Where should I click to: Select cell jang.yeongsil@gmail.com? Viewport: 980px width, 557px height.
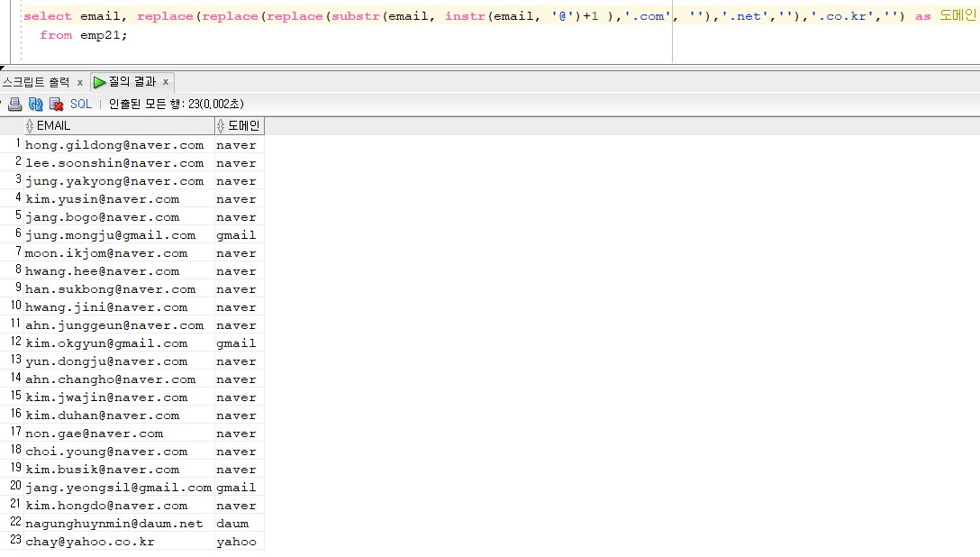click(119, 488)
